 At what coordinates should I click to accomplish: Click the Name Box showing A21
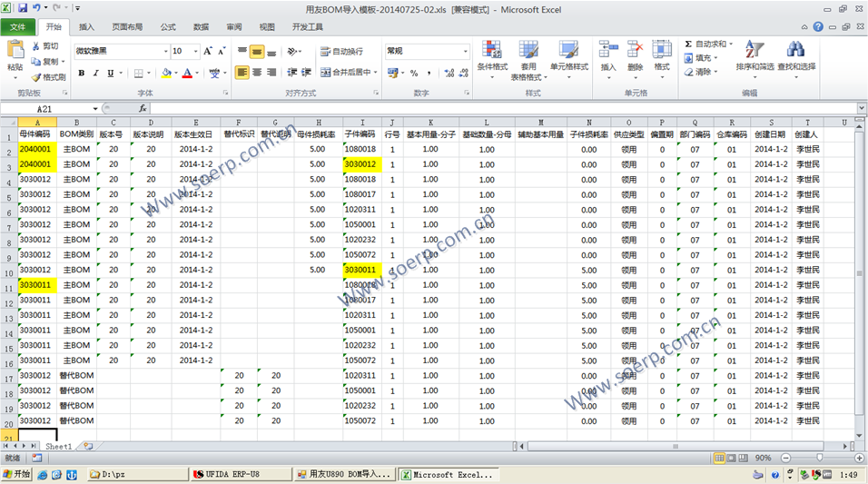[44, 109]
